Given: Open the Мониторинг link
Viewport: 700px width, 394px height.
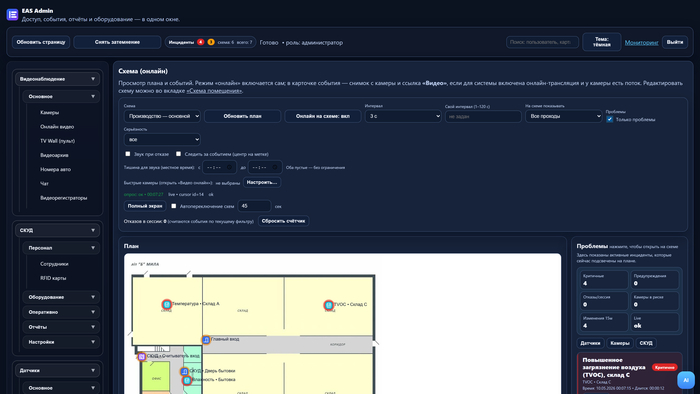Looking at the screenshot, I should (642, 42).
